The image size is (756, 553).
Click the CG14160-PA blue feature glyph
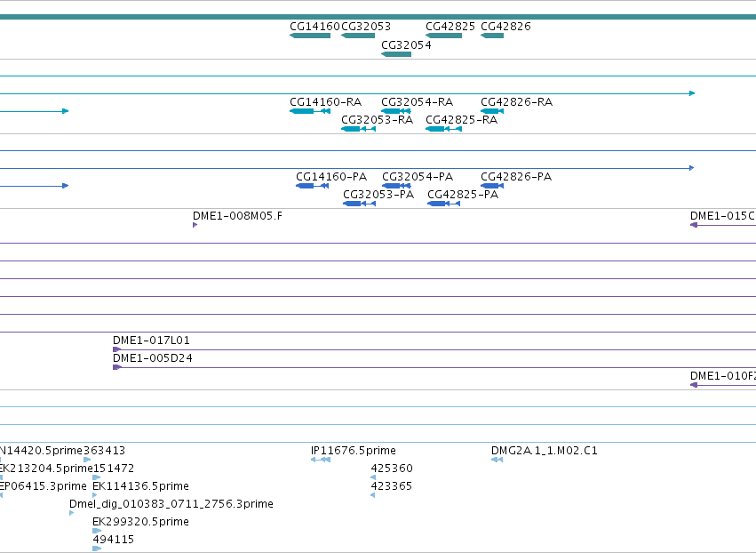click(x=313, y=186)
